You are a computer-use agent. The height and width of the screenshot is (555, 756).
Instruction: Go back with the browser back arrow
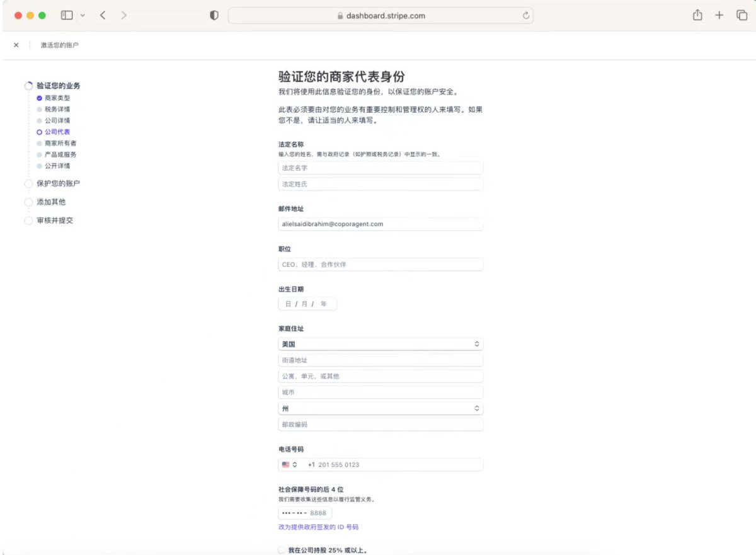coord(103,16)
